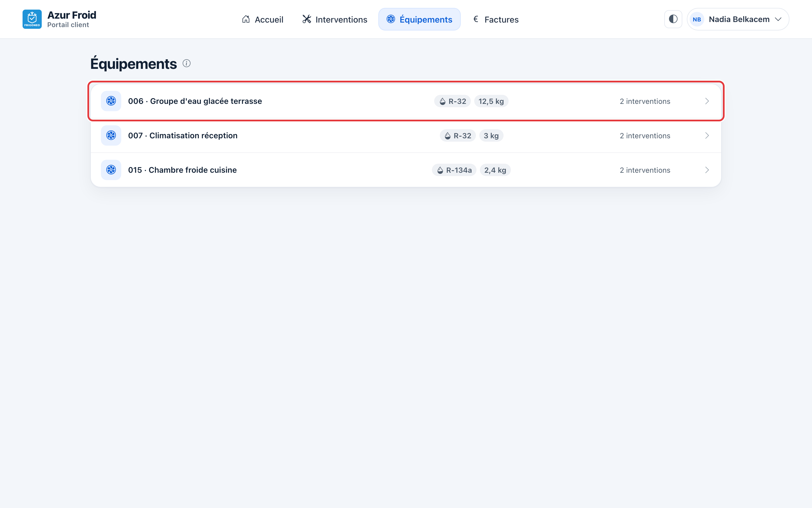Image resolution: width=812 pixels, height=508 pixels.
Task: Open the Factures tab
Action: point(496,19)
